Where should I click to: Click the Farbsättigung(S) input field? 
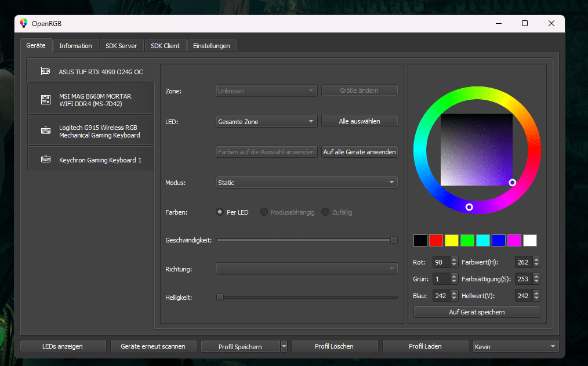524,279
